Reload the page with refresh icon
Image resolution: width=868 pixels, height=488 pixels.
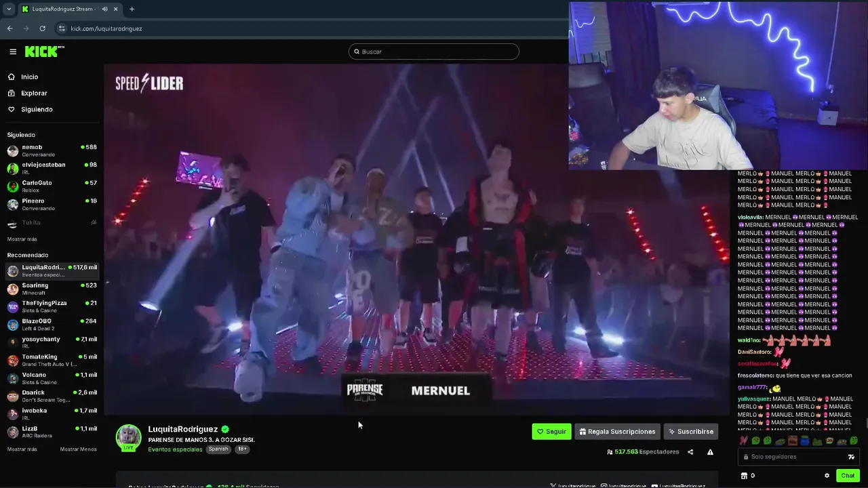(x=42, y=28)
